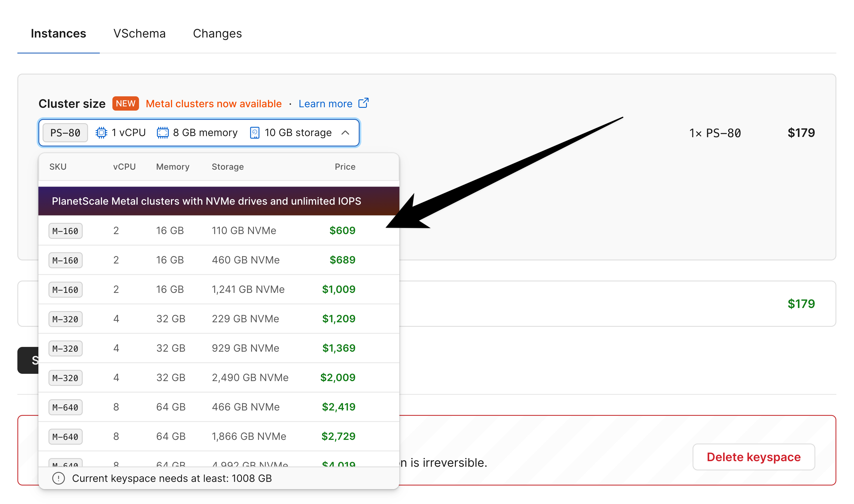Screen dimensions: 854x504
Task: Click the $609 price
Action: pos(342,231)
